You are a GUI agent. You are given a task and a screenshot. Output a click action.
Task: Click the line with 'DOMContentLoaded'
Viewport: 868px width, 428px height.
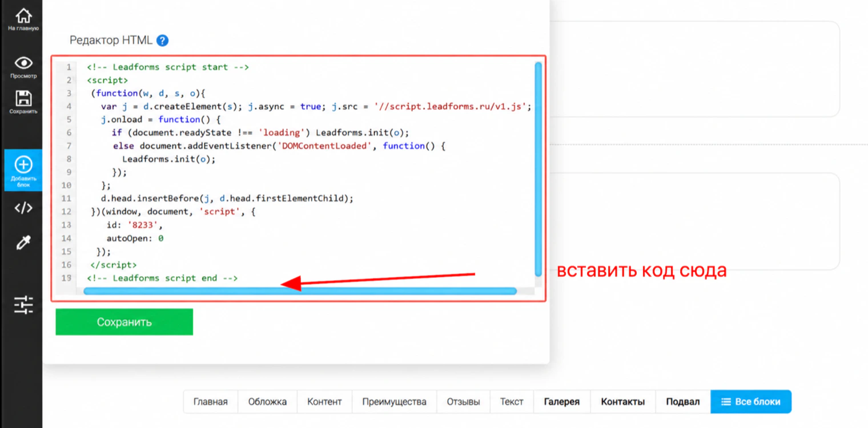click(279, 146)
